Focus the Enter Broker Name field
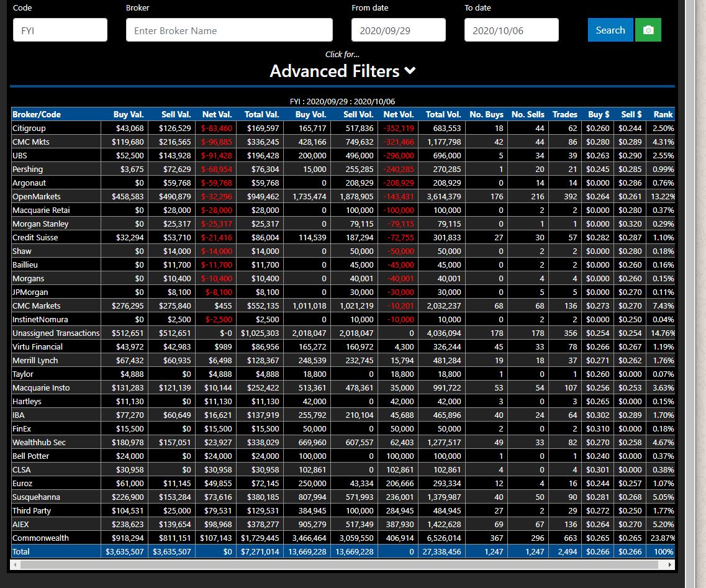 coord(229,30)
